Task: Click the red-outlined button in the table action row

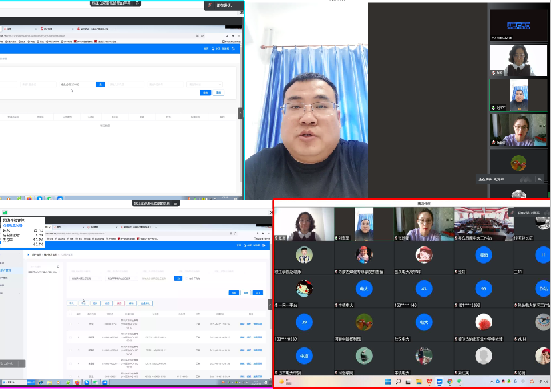Action: tap(119, 303)
